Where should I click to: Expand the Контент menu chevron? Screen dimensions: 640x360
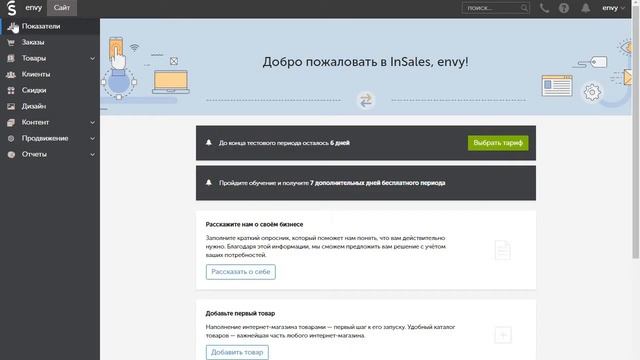93,122
